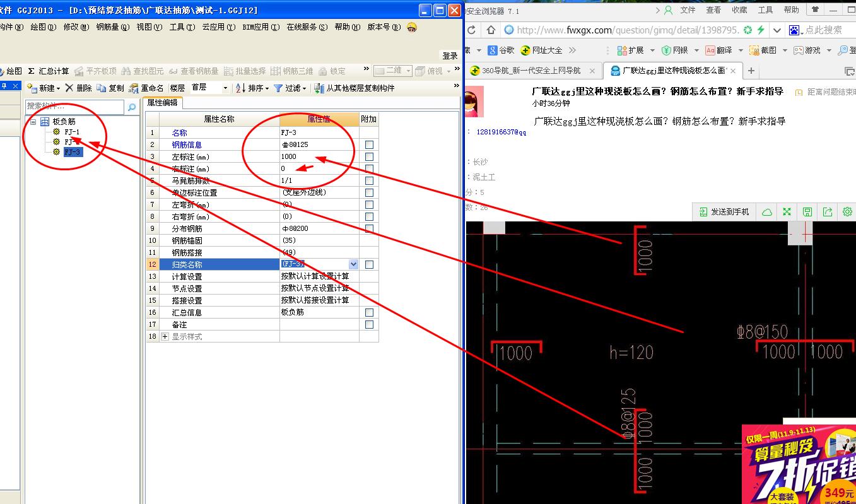
Task: Click the 锁定 lock icon
Action: tap(323, 71)
